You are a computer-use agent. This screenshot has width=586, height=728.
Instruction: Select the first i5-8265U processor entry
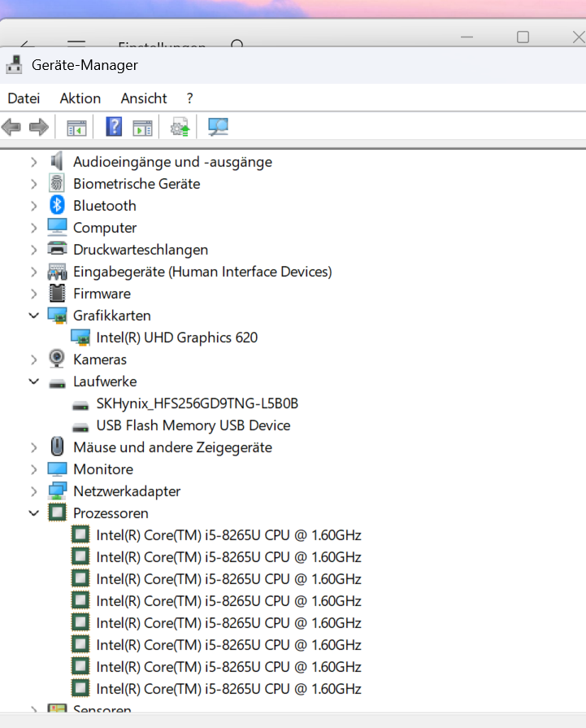228,535
